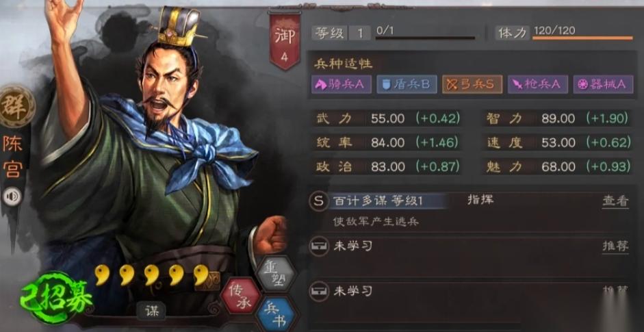Click 推荐 beside first unlearned skill
The height and width of the screenshot is (332, 644).
tap(615, 246)
